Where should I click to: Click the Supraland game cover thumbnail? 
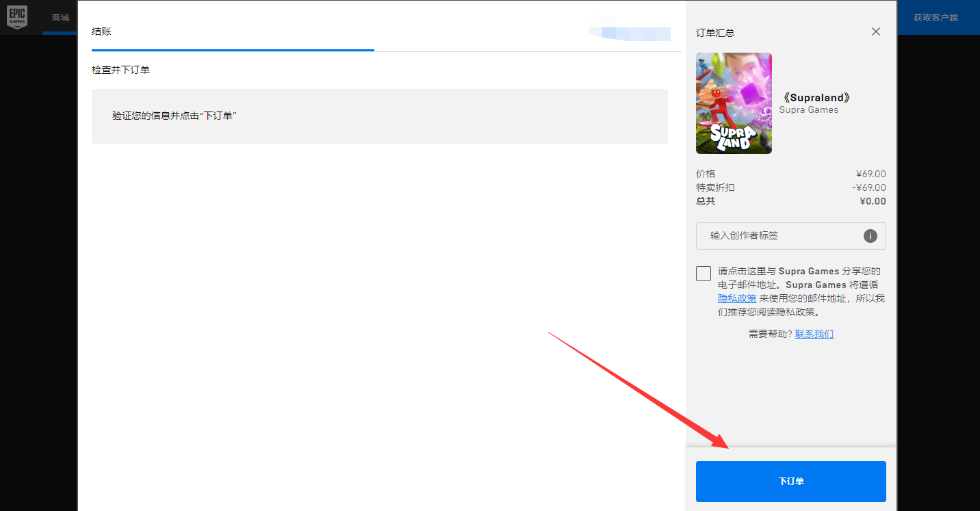click(734, 103)
